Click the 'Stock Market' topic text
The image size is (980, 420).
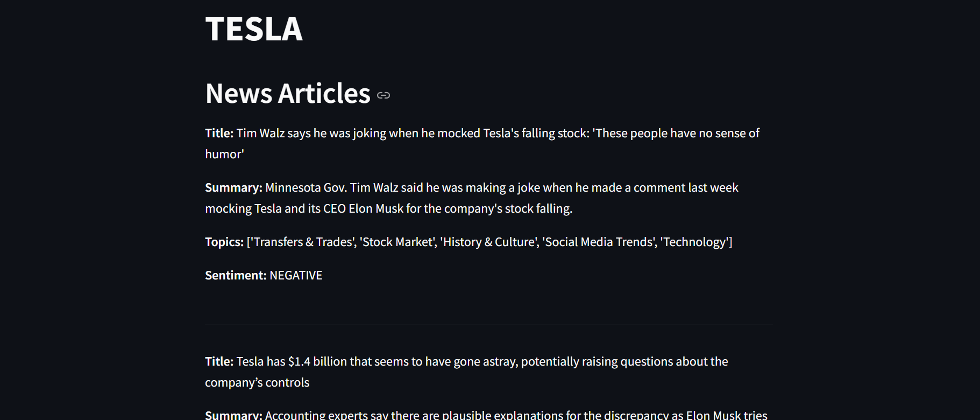[x=398, y=242]
